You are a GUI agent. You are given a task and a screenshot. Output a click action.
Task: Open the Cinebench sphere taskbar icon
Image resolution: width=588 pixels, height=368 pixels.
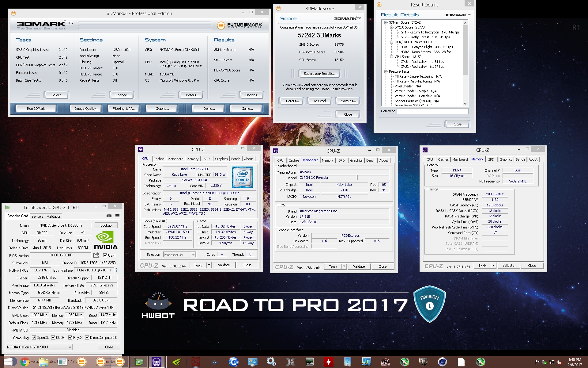click(442, 362)
